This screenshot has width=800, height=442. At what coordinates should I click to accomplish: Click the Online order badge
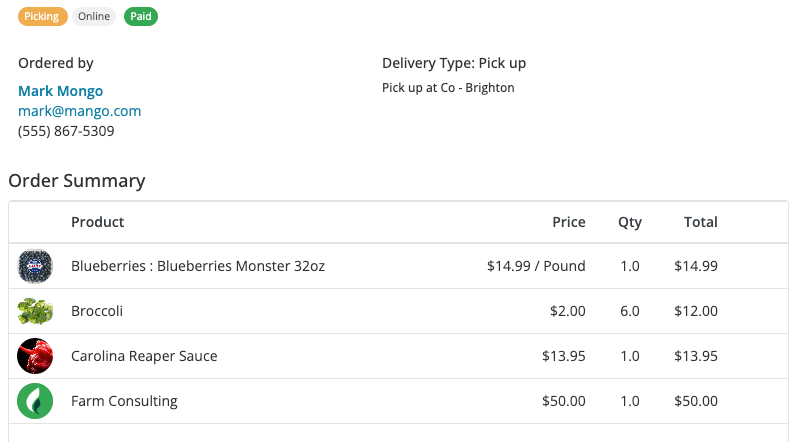pyautogui.click(x=94, y=16)
